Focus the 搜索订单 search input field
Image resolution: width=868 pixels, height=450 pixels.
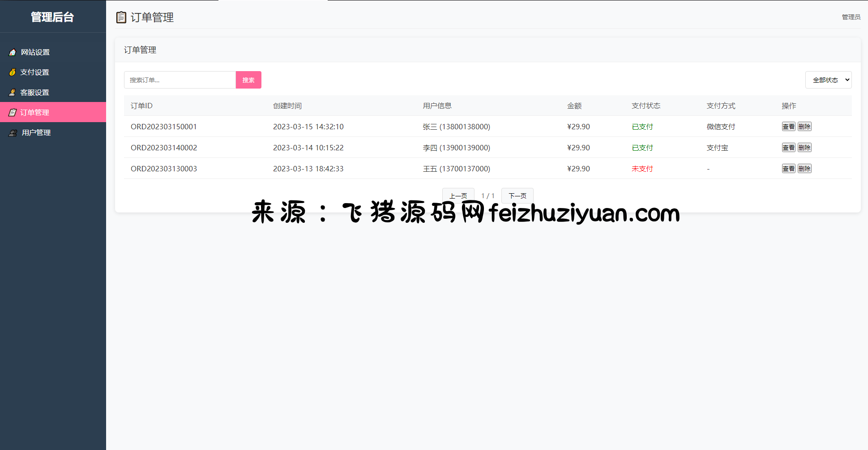tap(180, 80)
